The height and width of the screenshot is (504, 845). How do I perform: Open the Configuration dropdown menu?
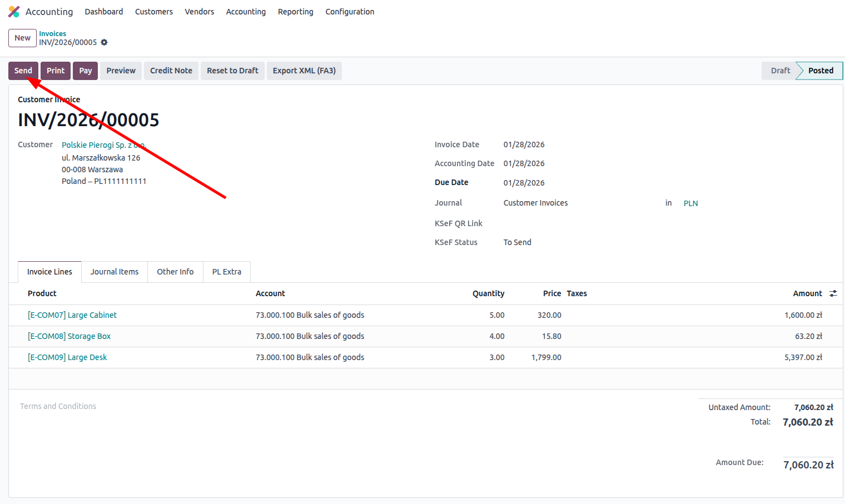tap(350, 12)
